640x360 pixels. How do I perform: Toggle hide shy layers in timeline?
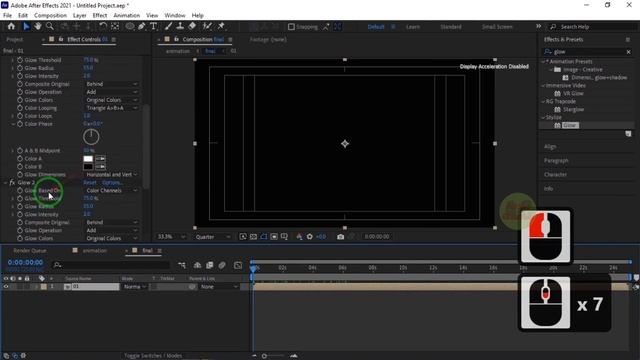pyautogui.click(x=197, y=265)
